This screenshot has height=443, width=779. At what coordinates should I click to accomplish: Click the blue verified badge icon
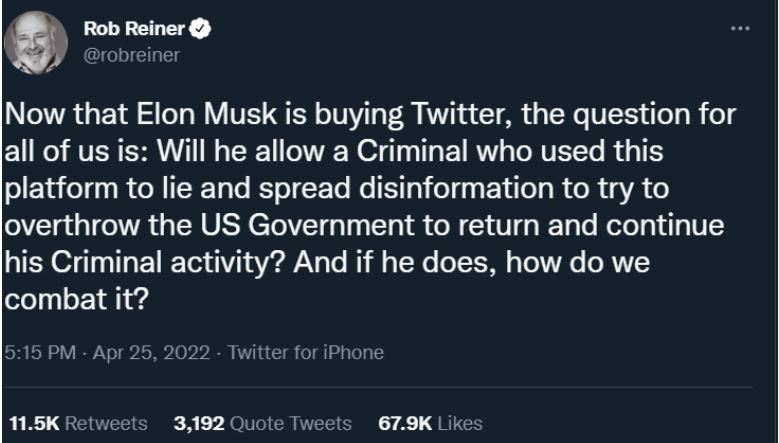click(x=201, y=30)
